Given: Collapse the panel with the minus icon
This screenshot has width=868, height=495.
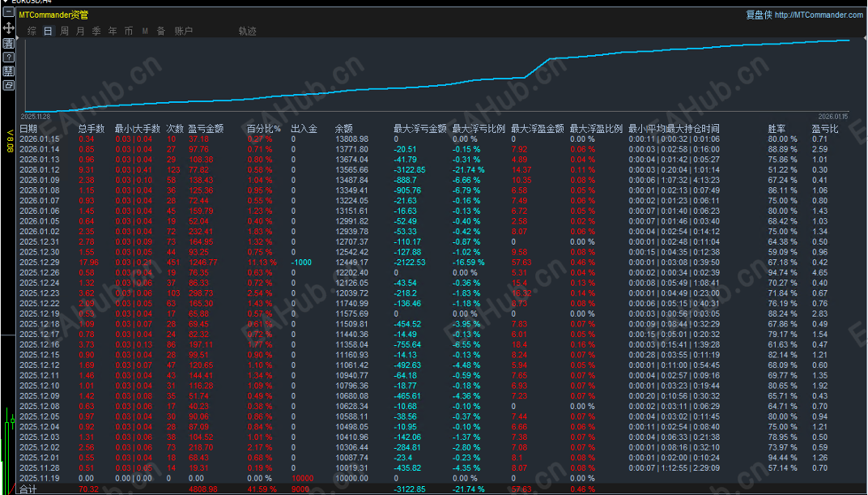Looking at the screenshot, I should coord(8,11).
